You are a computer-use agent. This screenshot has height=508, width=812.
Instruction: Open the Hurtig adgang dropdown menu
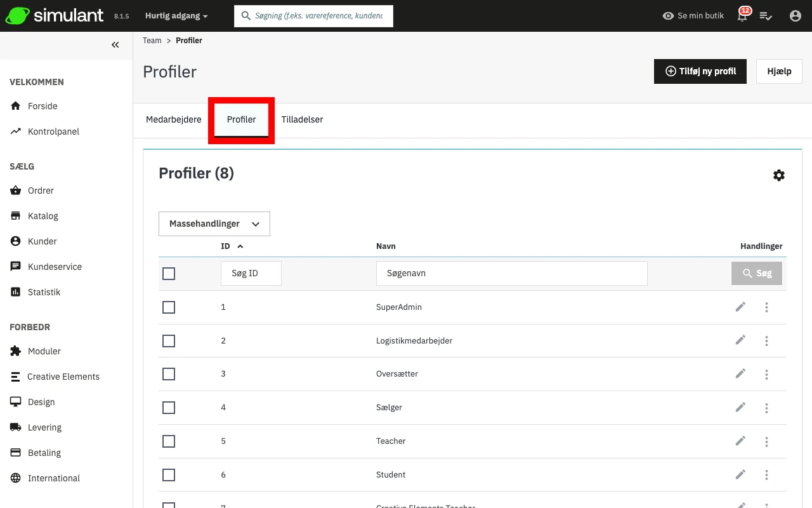click(176, 16)
